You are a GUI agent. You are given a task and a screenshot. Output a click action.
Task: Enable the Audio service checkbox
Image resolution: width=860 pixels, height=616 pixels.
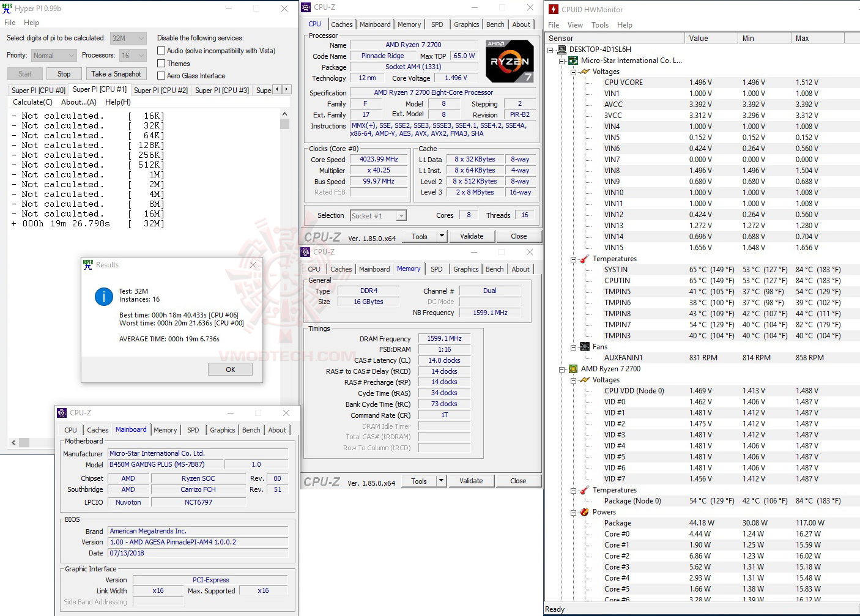pyautogui.click(x=161, y=51)
